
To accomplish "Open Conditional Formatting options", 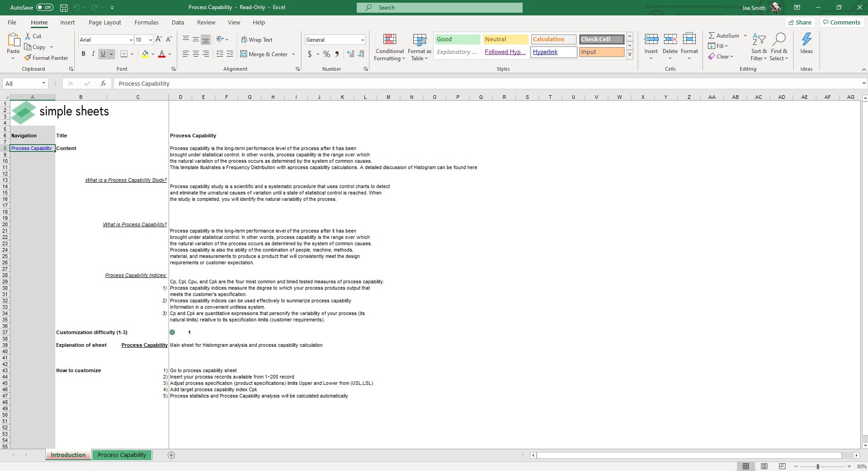I will pyautogui.click(x=389, y=47).
